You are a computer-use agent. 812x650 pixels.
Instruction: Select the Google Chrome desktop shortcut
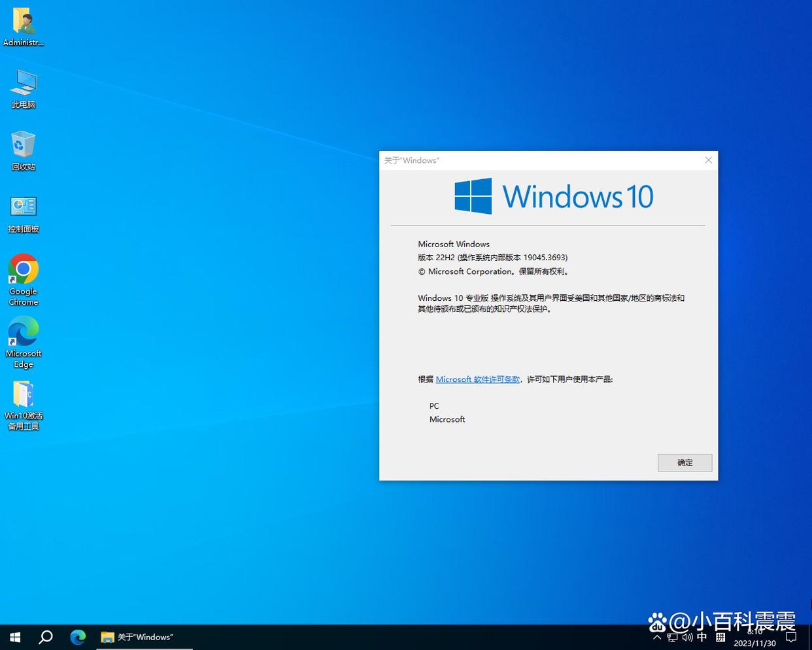[x=24, y=273]
